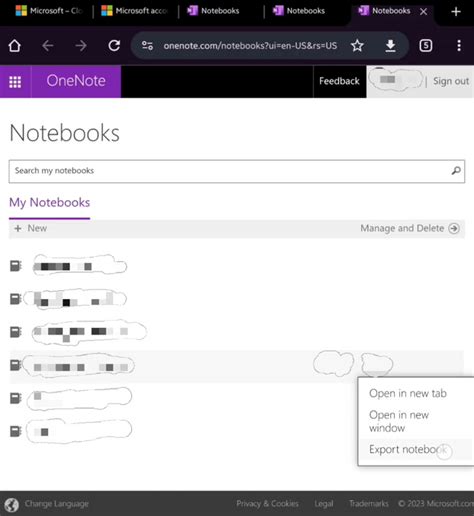This screenshot has height=516, width=474.
Task: Choose Open in new window
Action: [x=399, y=421]
